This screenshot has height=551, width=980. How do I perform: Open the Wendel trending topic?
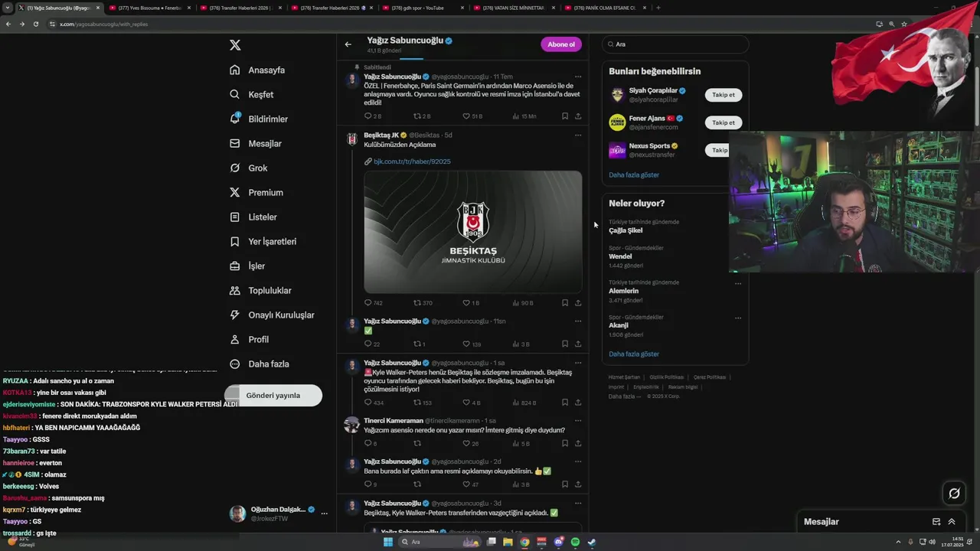point(620,256)
